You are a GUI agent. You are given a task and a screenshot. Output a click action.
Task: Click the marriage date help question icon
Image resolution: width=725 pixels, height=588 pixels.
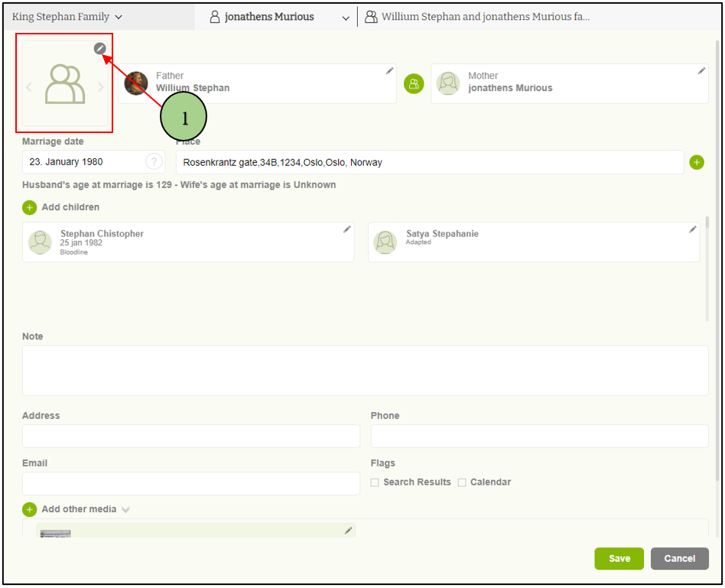[x=154, y=162]
